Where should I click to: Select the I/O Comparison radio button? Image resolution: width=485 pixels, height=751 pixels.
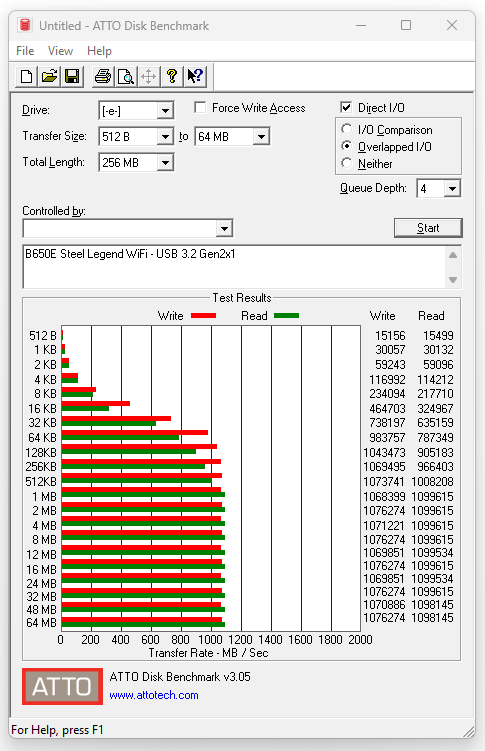[347, 129]
